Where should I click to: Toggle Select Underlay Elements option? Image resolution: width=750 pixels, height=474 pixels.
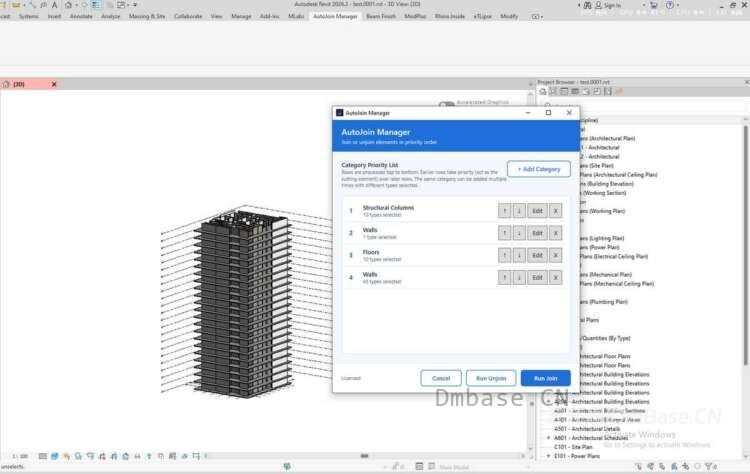click(651, 466)
